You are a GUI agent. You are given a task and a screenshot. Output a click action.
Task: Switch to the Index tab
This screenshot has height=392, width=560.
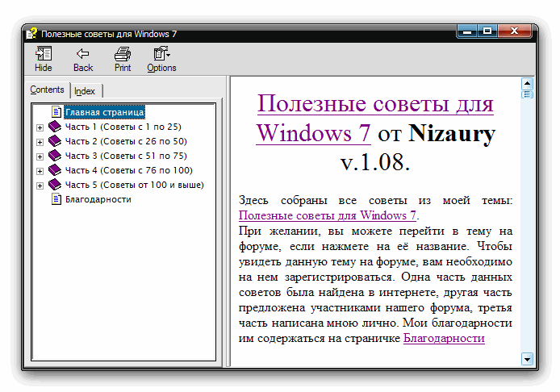point(85,91)
